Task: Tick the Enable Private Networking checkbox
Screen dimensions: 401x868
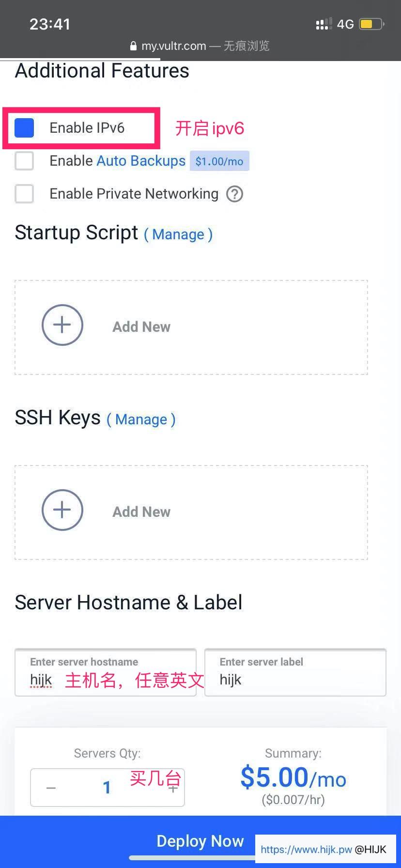Action: (24, 194)
